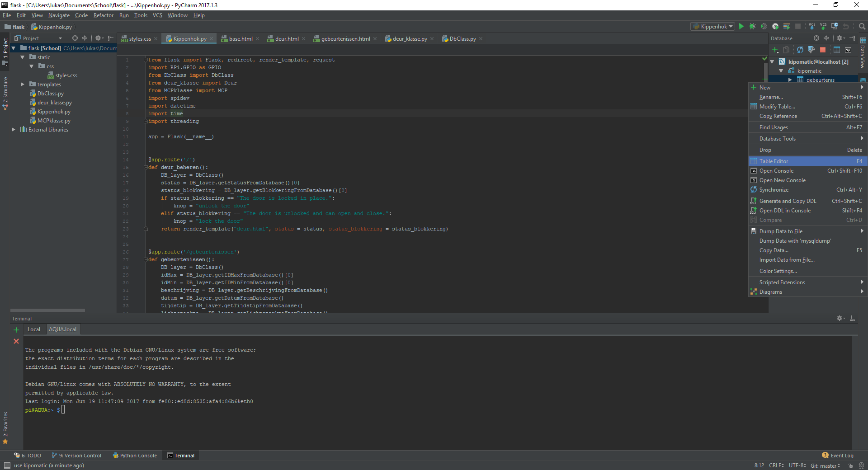Expand the External Libraries node
The width and height of the screenshot is (868, 470).
click(14, 130)
